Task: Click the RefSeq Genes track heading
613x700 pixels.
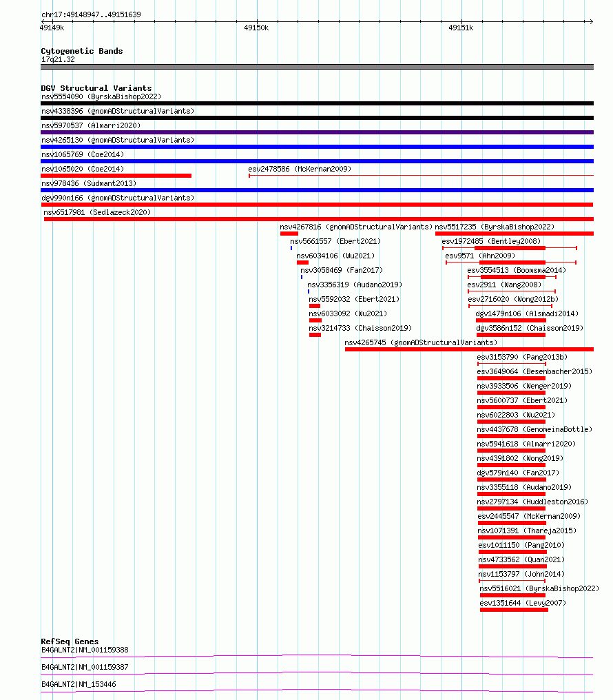Action: point(70,641)
